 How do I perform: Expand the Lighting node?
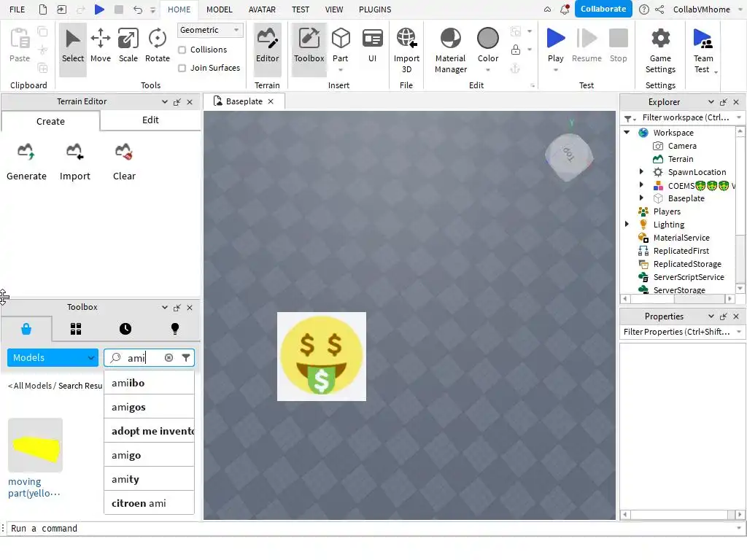pos(627,224)
